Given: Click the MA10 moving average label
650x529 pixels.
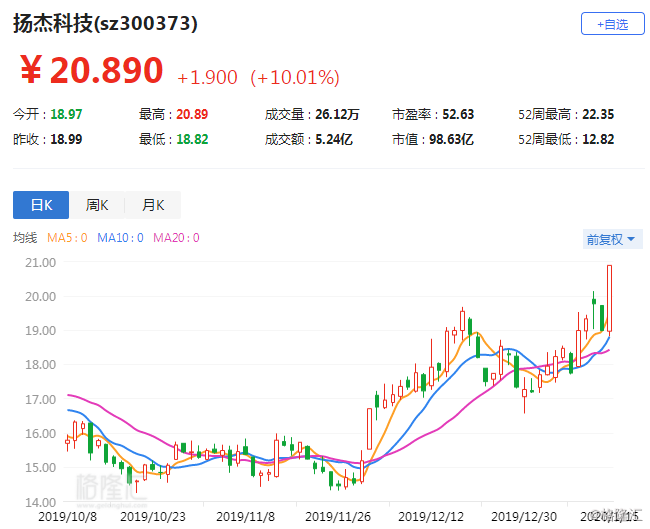Looking at the screenshot, I should pyautogui.click(x=120, y=238).
